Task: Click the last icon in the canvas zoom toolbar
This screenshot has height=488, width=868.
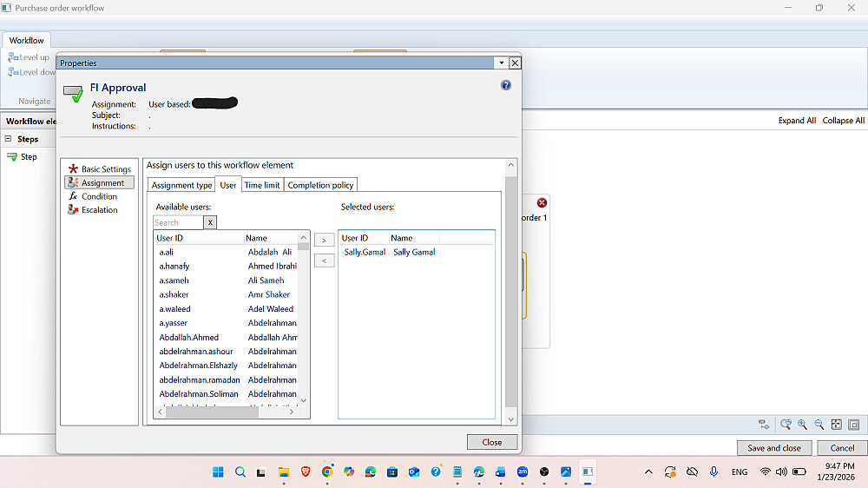Action: click(x=853, y=425)
